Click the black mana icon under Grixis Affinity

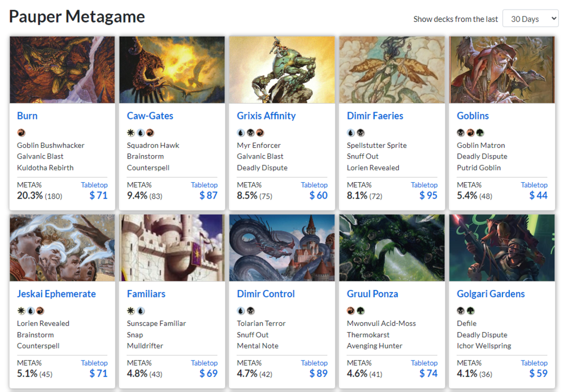click(250, 133)
